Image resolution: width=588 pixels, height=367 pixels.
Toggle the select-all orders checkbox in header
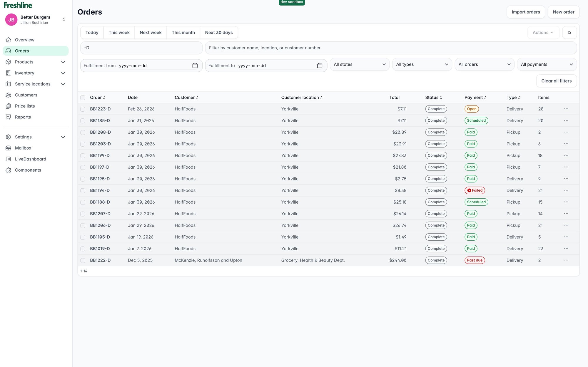83,98
